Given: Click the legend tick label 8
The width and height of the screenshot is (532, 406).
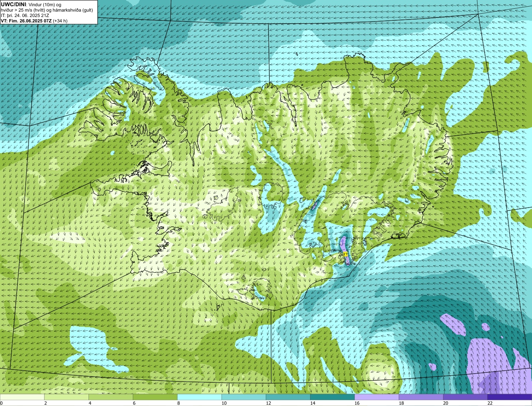Looking at the screenshot, I should [x=179, y=403].
